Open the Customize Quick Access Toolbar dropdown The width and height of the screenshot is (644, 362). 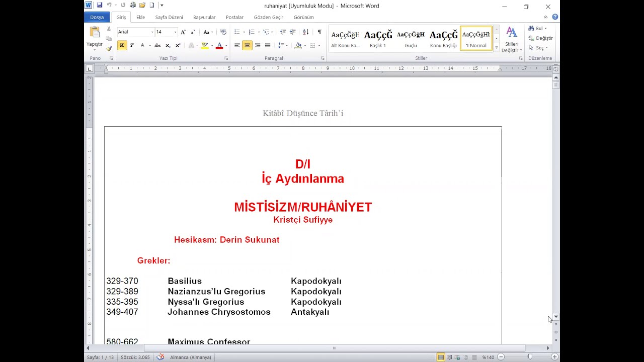[162, 5]
